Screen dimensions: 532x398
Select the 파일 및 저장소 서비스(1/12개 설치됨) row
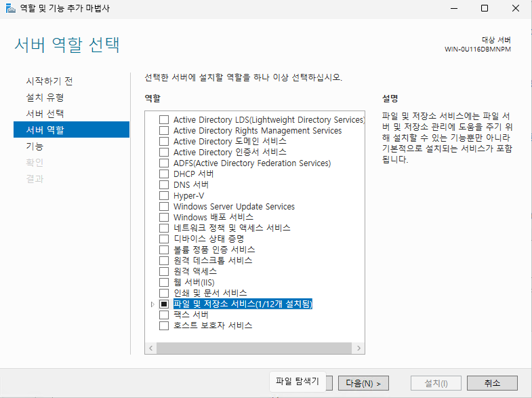coord(243,304)
